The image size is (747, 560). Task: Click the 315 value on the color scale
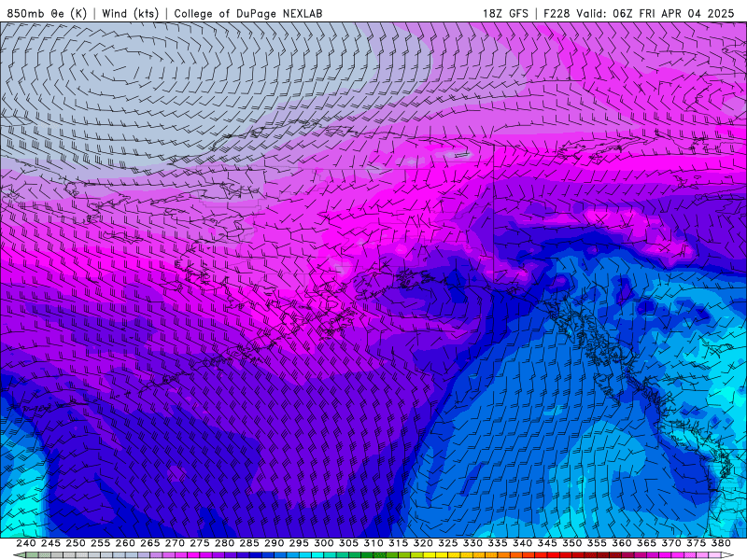tap(399, 543)
